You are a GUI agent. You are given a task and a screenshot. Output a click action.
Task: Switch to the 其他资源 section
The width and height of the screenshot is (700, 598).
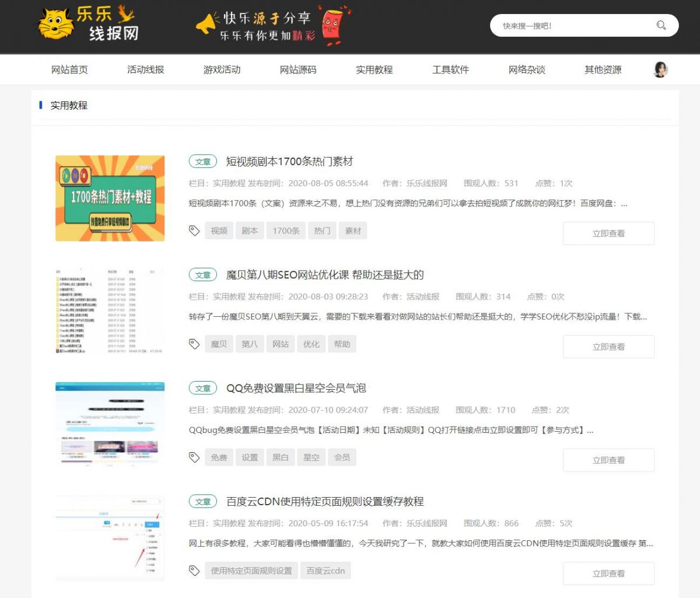tap(603, 69)
